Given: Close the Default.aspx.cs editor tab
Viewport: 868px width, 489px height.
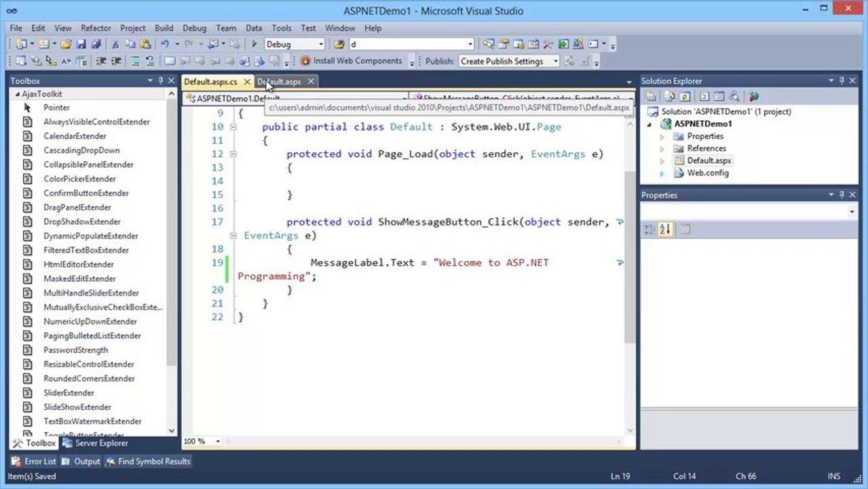Looking at the screenshot, I should [247, 81].
